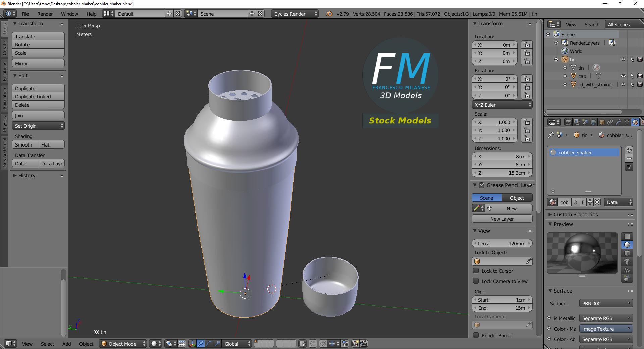
Task: Enable the Render Border checkbox
Action: pyautogui.click(x=476, y=335)
